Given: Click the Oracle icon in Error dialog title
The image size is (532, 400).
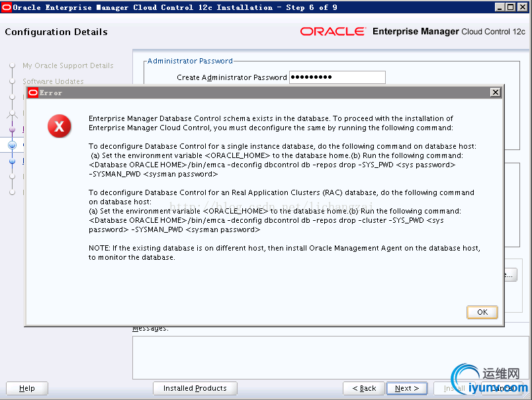Looking at the screenshot, I should point(33,93).
